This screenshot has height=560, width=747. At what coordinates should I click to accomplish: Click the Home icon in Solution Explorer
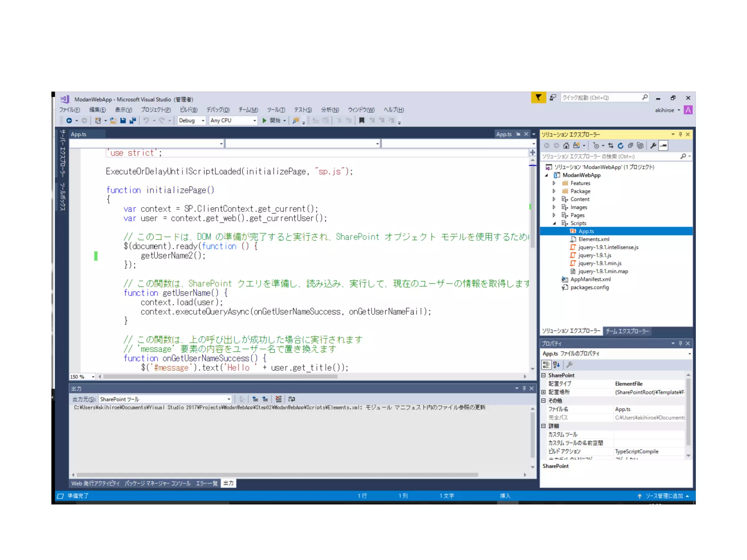566,146
